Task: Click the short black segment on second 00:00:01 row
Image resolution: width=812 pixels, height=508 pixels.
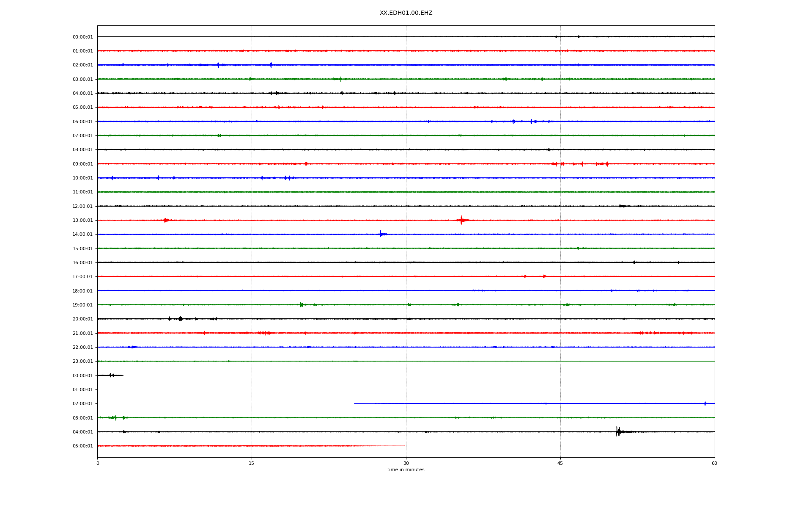Action: [110, 375]
